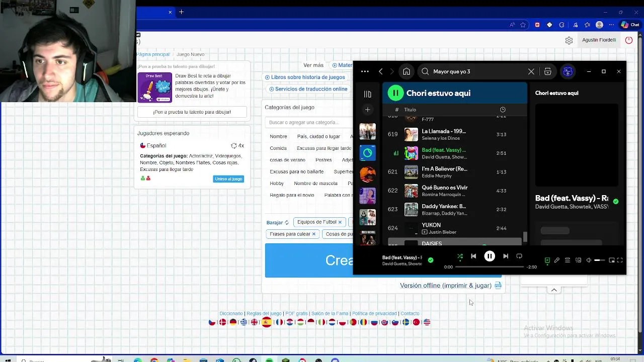Open connect to a device
This screenshot has width=644, height=362.
coord(578,260)
